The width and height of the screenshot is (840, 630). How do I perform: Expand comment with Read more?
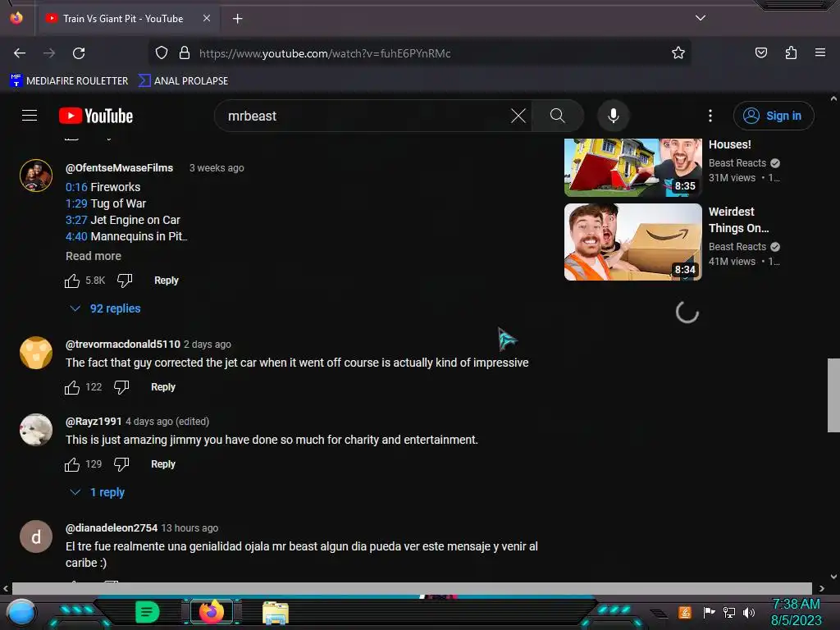(94, 256)
